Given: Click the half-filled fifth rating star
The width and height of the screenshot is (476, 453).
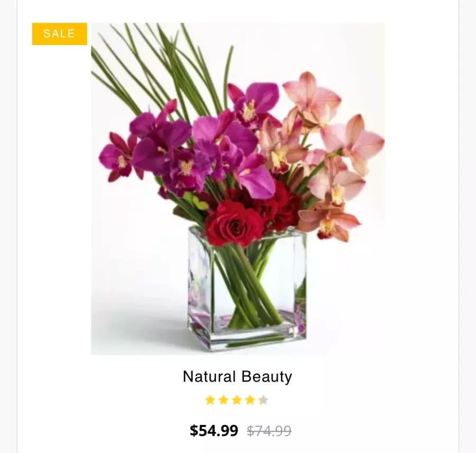Looking at the screenshot, I should [263, 400].
